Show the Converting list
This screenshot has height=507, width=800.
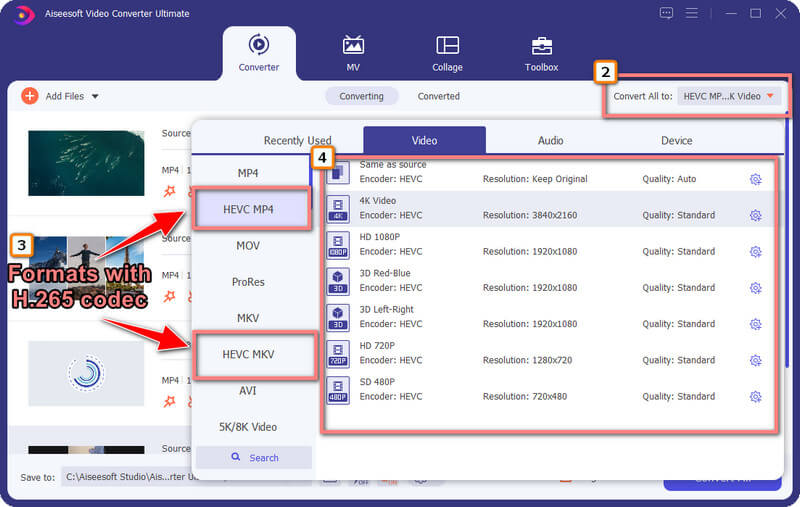point(361,96)
